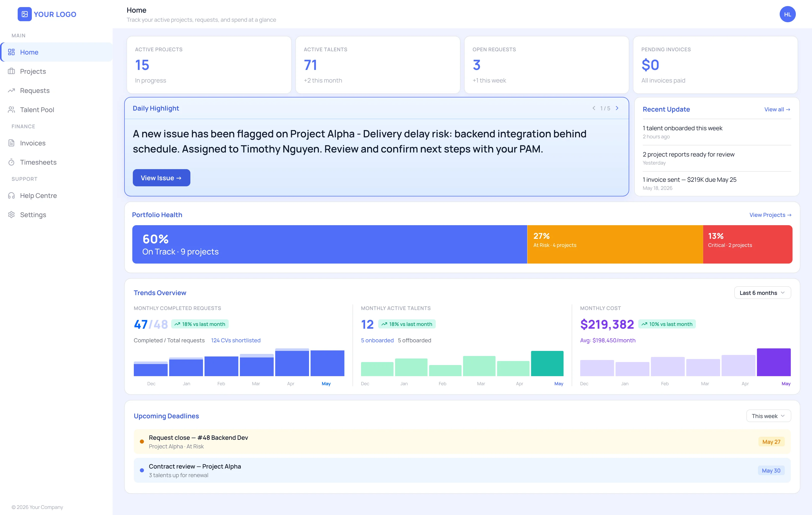
Task: Click the Talent Pool people icon
Action: click(11, 110)
